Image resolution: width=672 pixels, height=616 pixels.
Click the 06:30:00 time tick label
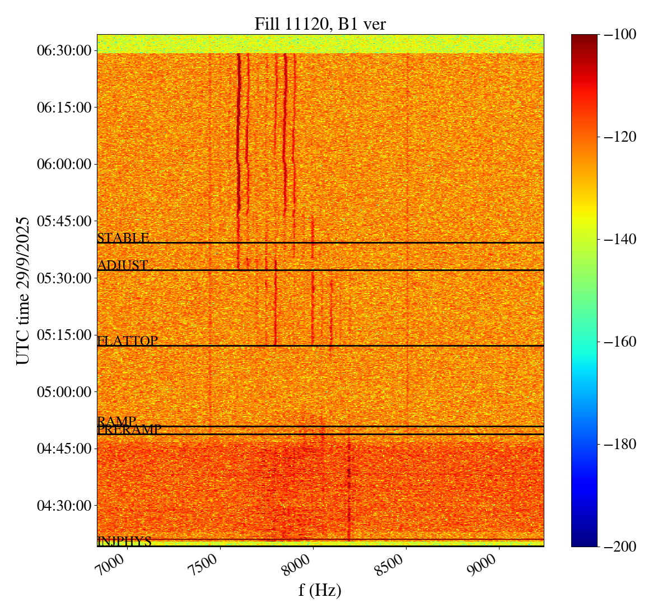pos(64,50)
